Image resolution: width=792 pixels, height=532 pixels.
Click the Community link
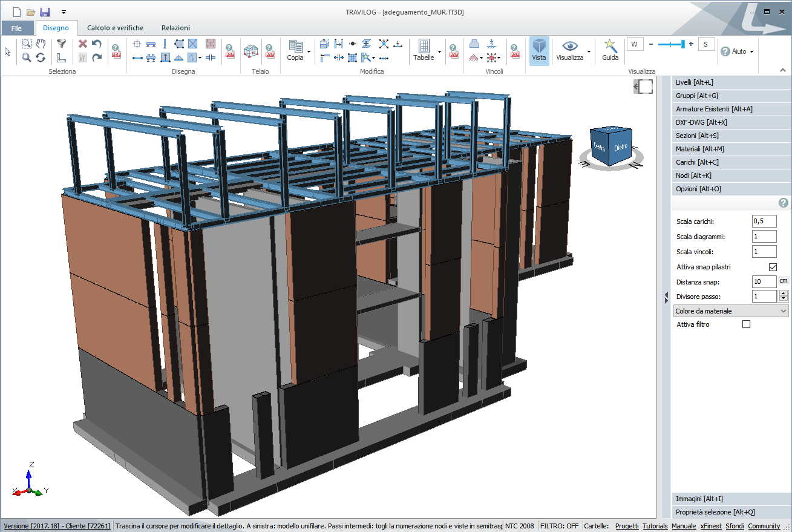tap(764, 526)
